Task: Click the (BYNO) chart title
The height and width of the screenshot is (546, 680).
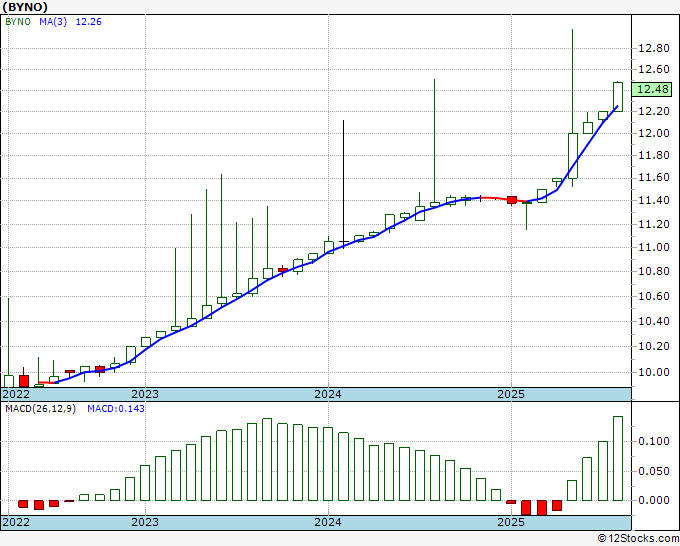Action: (25, 7)
